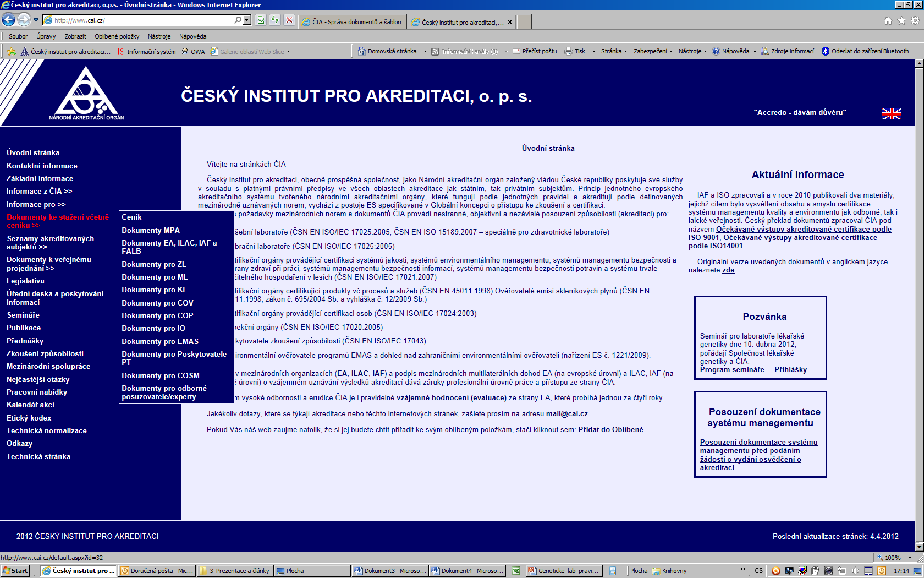Open Legislativa in sidebar
Image resolution: width=924 pixels, height=578 pixels.
[25, 281]
